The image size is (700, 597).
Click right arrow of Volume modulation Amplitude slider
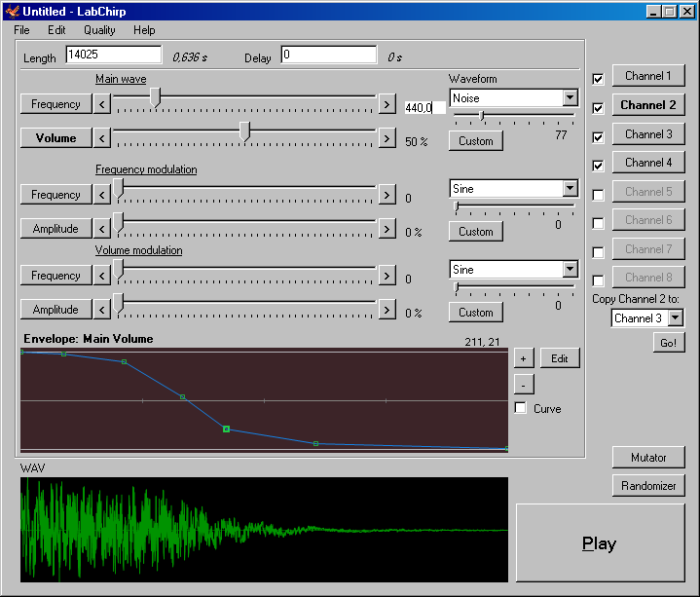click(x=387, y=310)
